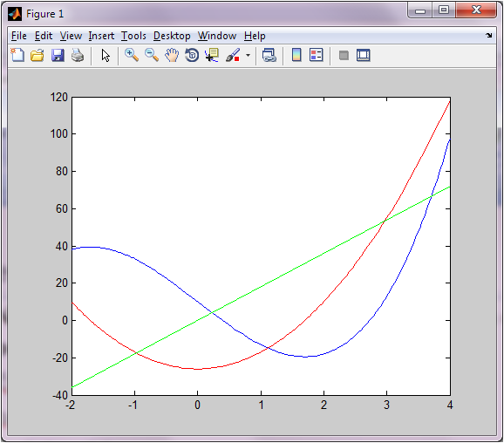Turn on the Data Cursor tool
The width and height of the screenshot is (504, 443).
click(212, 55)
